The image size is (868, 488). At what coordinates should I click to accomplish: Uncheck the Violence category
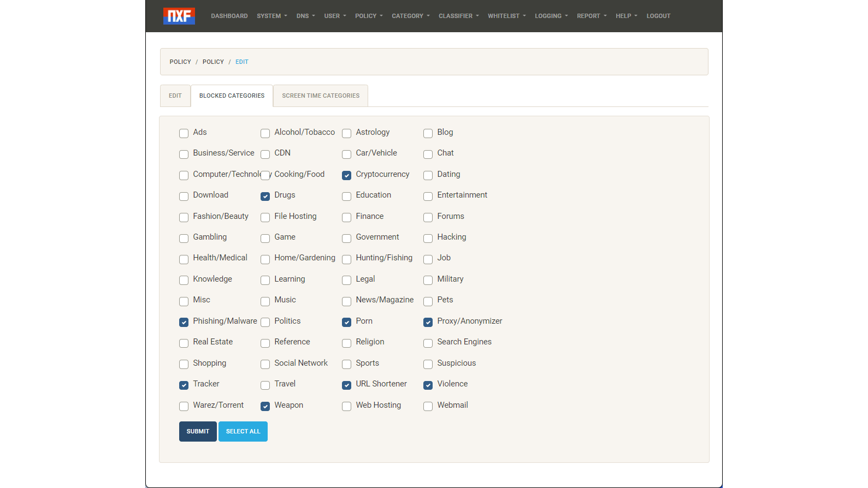coord(428,385)
